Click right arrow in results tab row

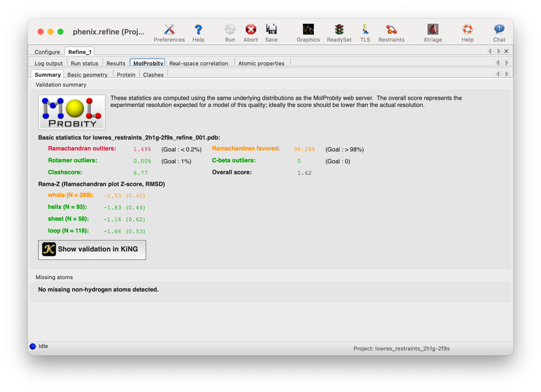click(x=507, y=62)
